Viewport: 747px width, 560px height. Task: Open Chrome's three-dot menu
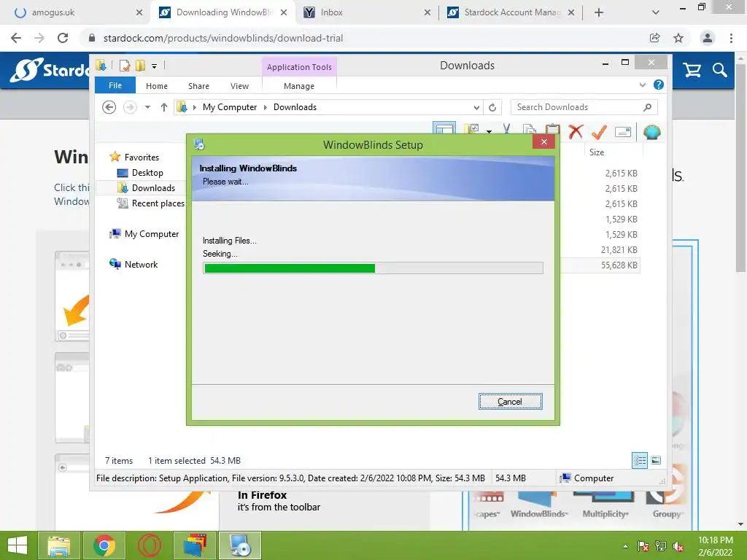pos(731,38)
